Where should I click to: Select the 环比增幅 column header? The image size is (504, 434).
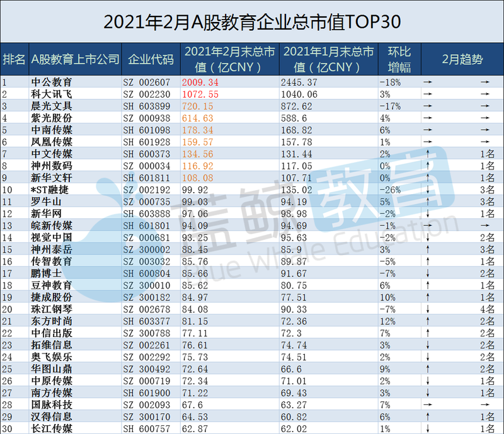pyautogui.click(x=399, y=59)
